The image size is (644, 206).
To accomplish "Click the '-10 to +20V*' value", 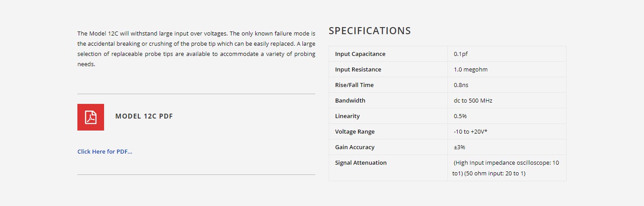I will pos(471,131).
